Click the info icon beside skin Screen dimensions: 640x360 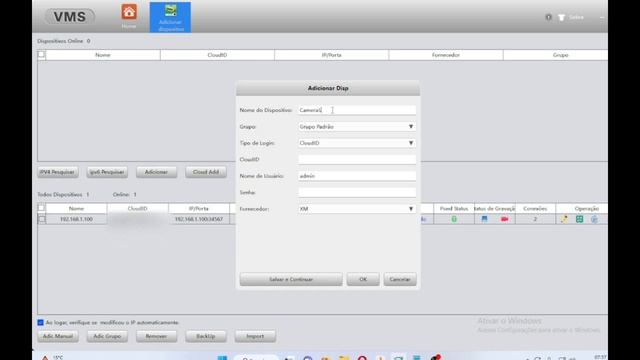click(x=548, y=17)
